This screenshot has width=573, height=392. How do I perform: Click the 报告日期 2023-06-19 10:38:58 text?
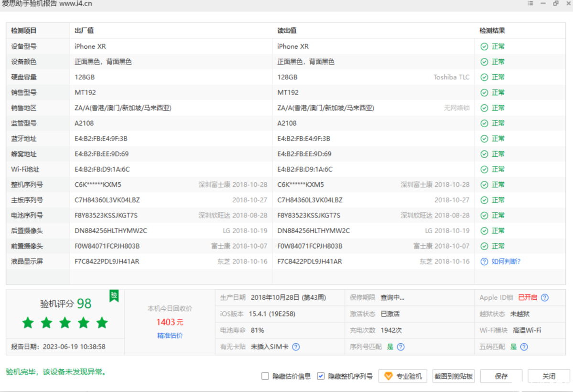coord(58,347)
